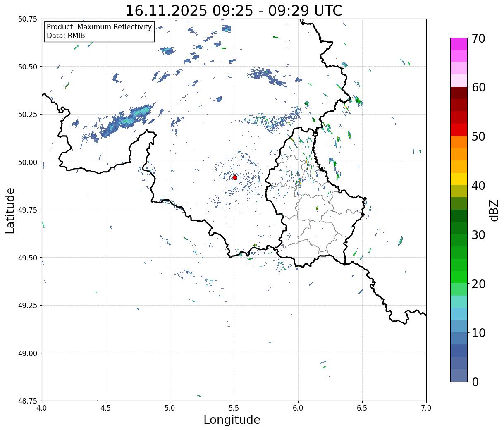Pick the magenta swatch at top of colorbar
504x430 pixels.
click(x=459, y=44)
